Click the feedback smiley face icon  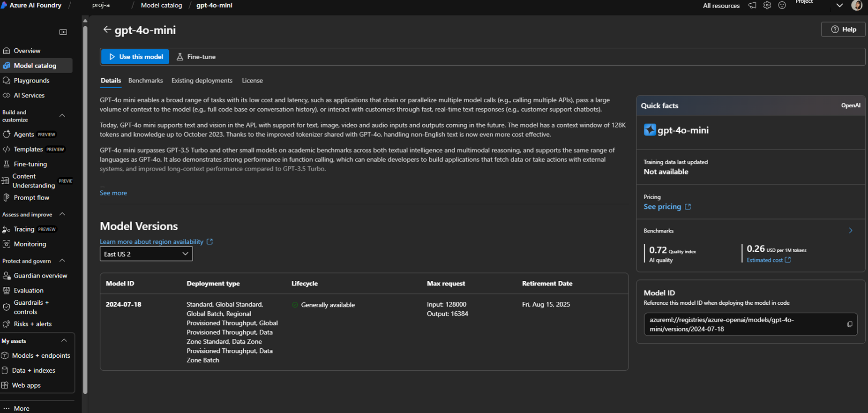click(x=782, y=6)
